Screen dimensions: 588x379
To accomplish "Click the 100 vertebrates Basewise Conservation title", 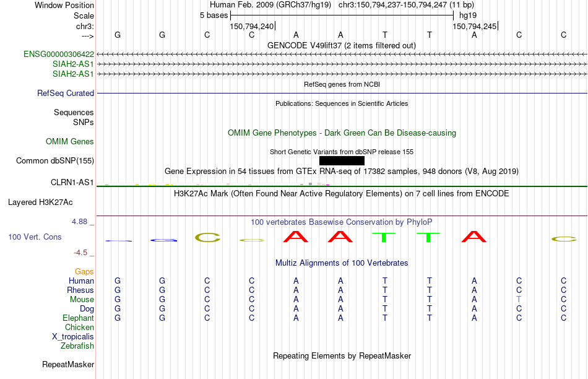I will 341,222.
